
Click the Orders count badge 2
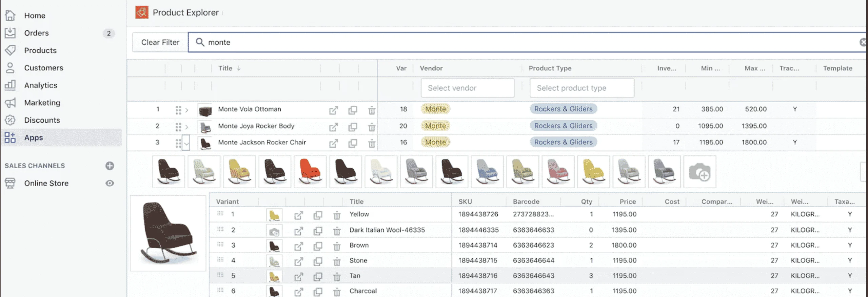pos(108,33)
